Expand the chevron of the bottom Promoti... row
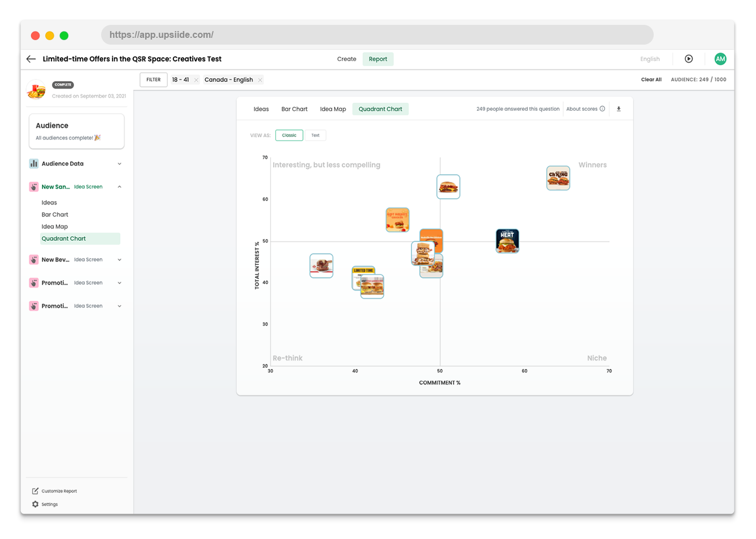Viewport: 756px width, 539px height. [x=119, y=306]
